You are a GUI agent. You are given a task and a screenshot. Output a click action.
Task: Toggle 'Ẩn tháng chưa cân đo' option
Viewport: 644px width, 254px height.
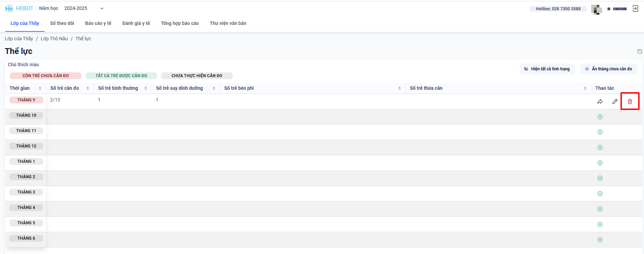(x=609, y=69)
